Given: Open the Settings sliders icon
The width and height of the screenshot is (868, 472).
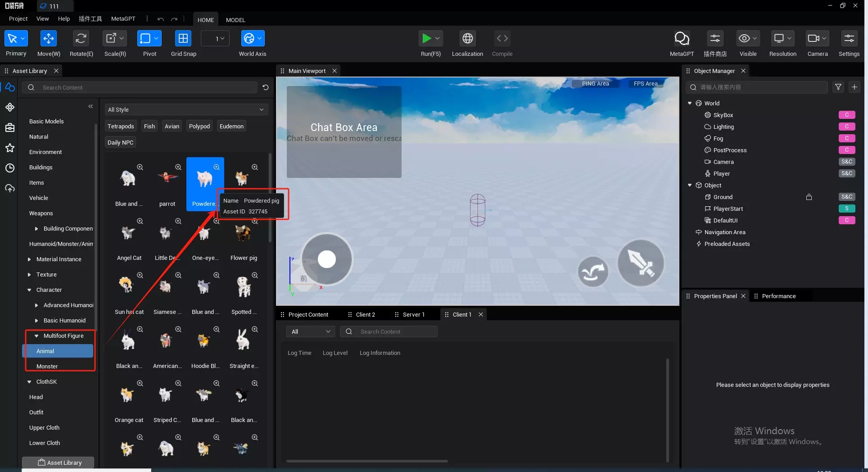Looking at the screenshot, I should coord(849,39).
